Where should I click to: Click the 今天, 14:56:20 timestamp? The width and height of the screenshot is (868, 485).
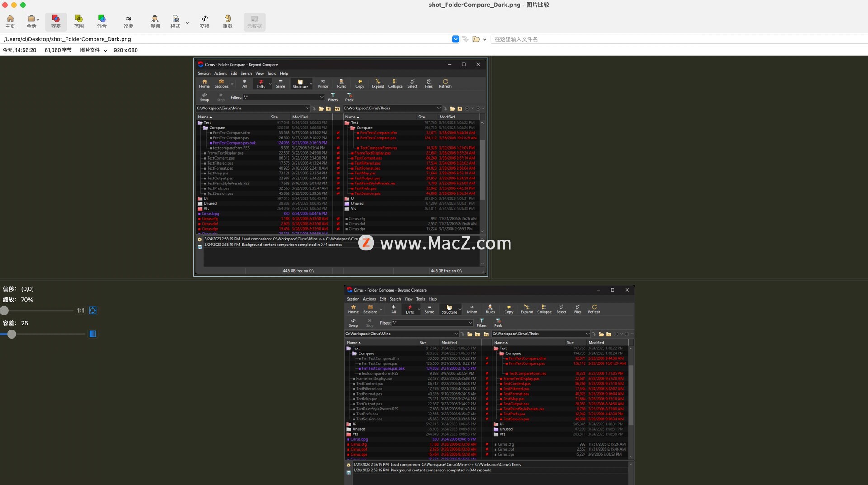19,50
